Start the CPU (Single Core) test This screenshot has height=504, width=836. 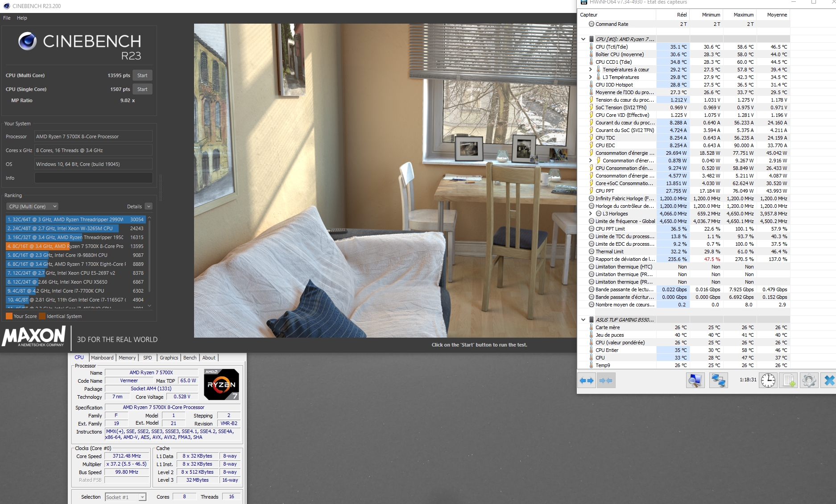point(142,89)
